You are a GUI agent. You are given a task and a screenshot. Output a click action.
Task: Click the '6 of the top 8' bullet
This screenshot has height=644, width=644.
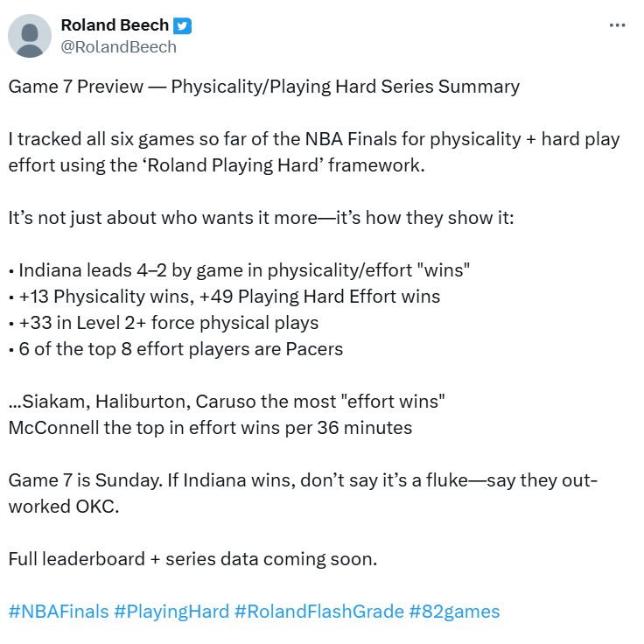[x=176, y=349]
